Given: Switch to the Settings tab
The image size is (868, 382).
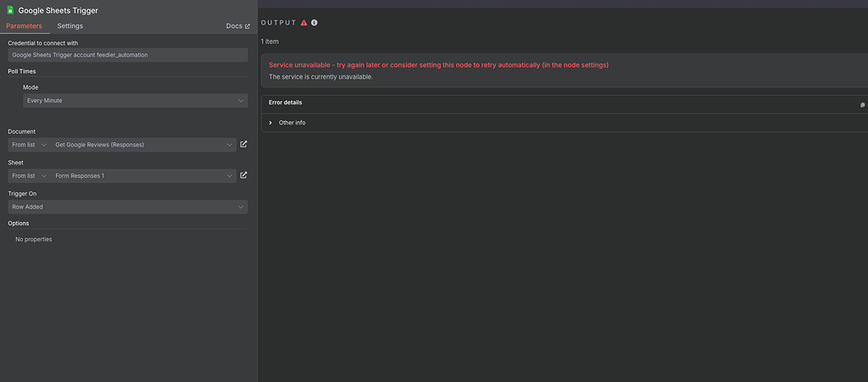Looking at the screenshot, I should pyautogui.click(x=70, y=26).
